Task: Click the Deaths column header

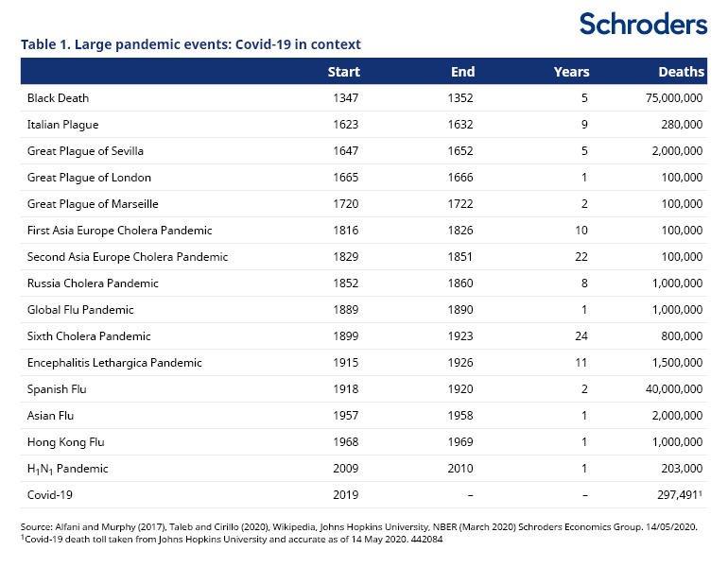Action: pyautogui.click(x=681, y=72)
